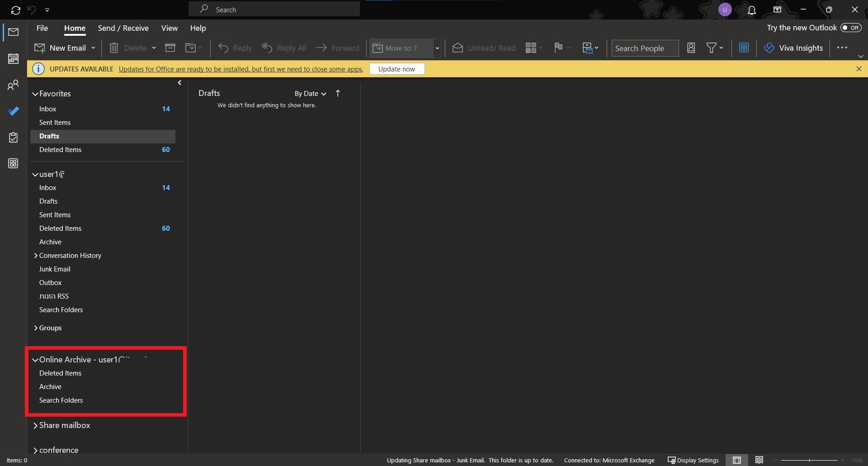Open the People view in sidebar

tap(14, 85)
